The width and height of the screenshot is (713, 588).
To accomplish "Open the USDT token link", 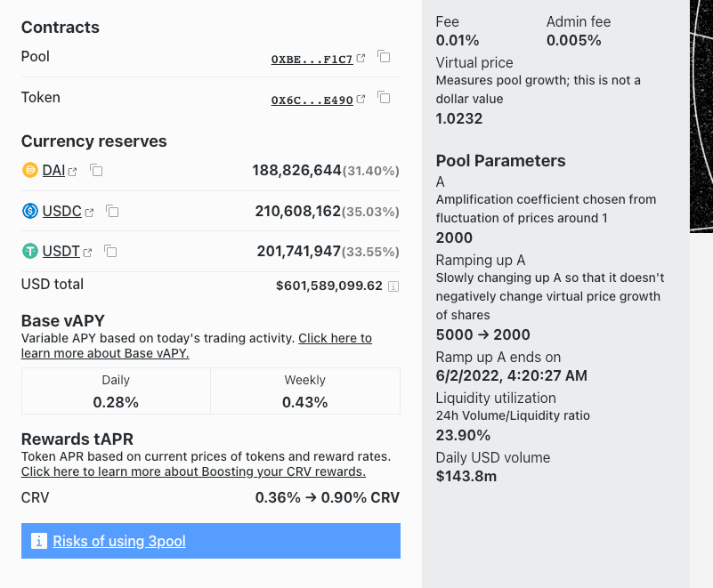I will pos(61,252).
